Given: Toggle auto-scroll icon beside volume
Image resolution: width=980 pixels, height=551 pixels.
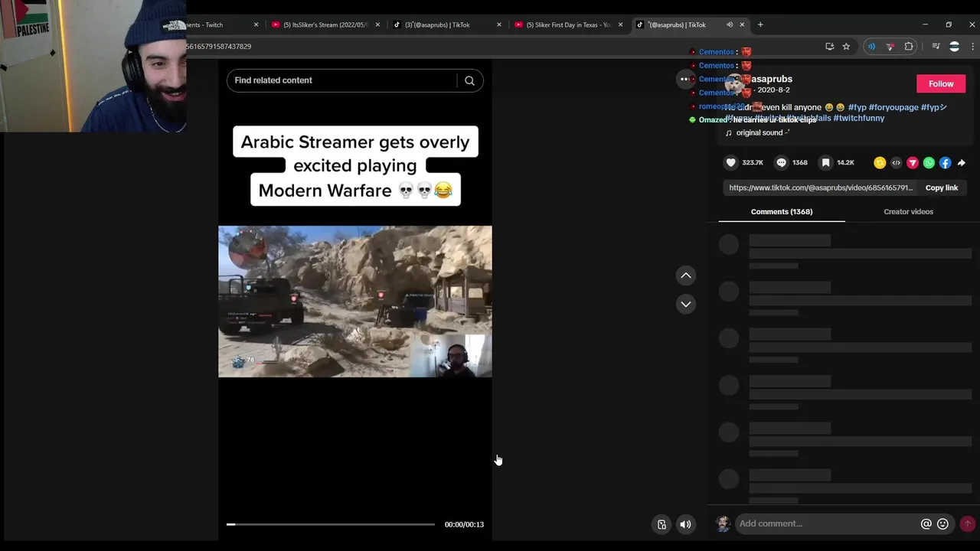Looking at the screenshot, I should pos(661,524).
